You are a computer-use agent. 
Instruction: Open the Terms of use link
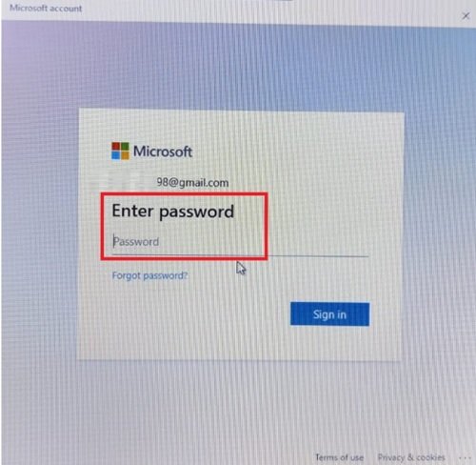point(339,457)
